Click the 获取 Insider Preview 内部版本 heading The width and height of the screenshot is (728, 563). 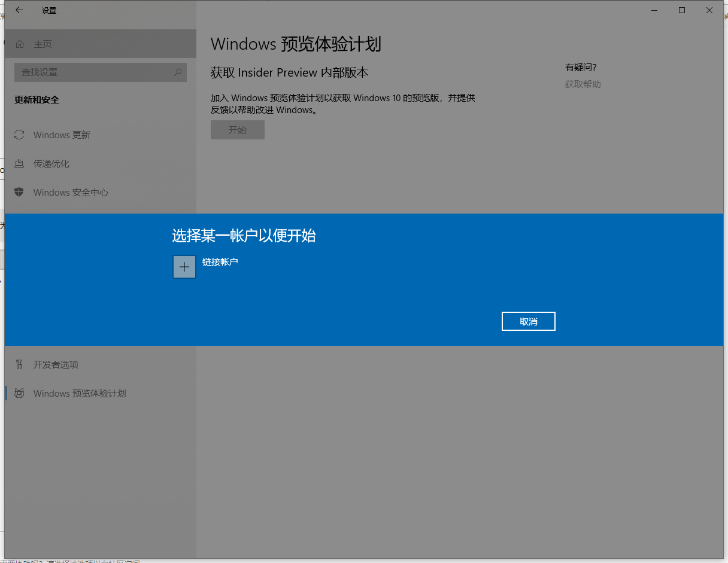pyautogui.click(x=290, y=72)
